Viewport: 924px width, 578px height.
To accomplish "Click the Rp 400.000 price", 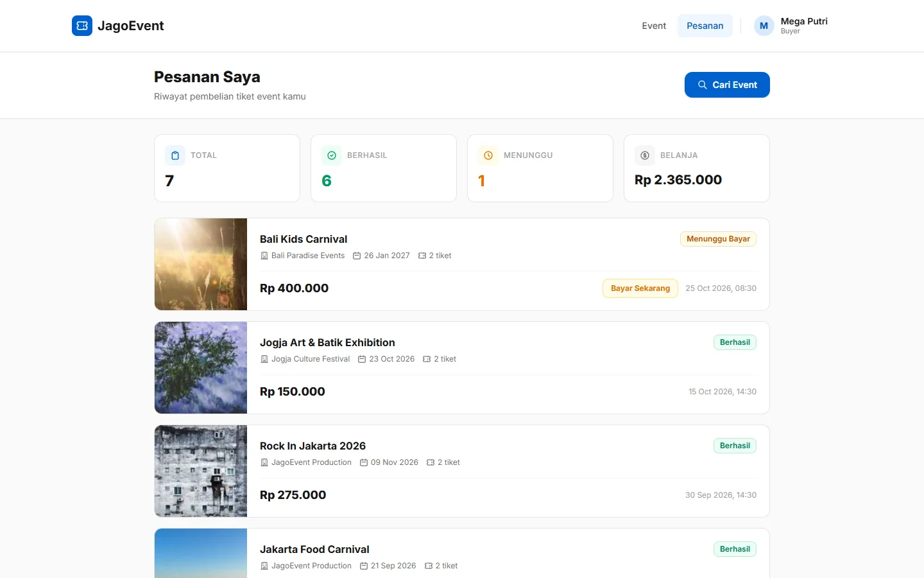I will [x=294, y=288].
